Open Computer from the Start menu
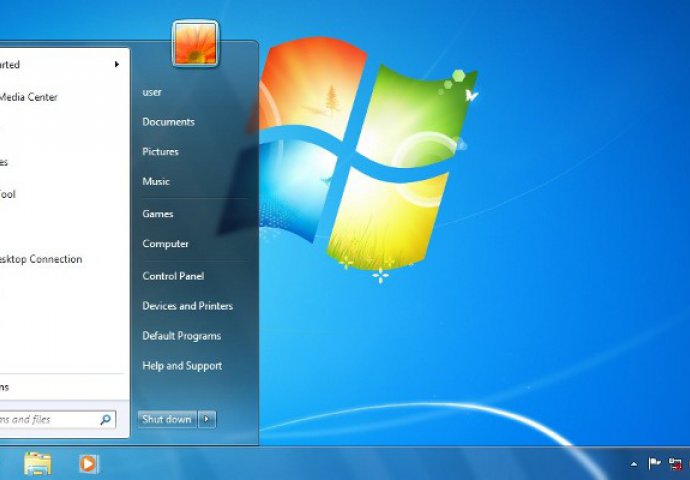This screenshot has width=690, height=480. pos(165,244)
